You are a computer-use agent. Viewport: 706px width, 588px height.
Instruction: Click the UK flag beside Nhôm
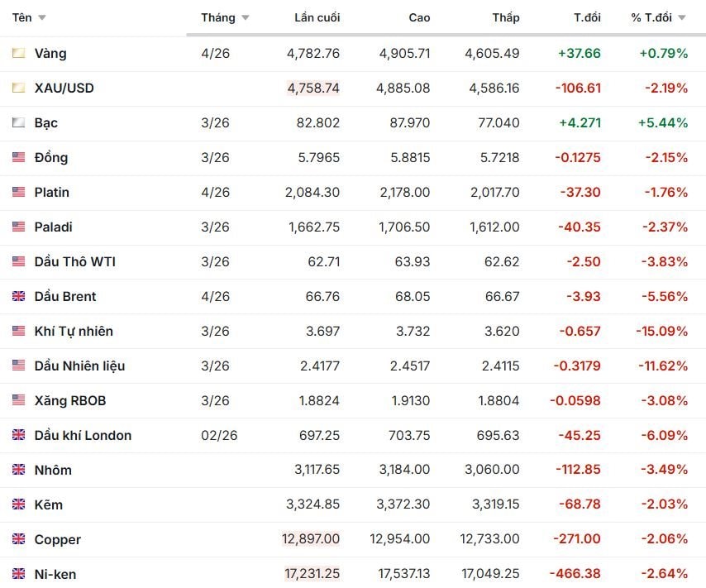18,470
